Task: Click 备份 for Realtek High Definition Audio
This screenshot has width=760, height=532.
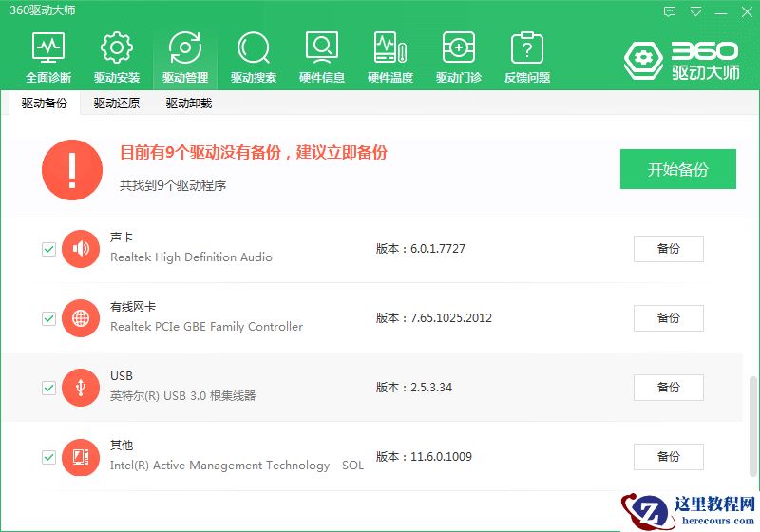Action: tap(669, 249)
